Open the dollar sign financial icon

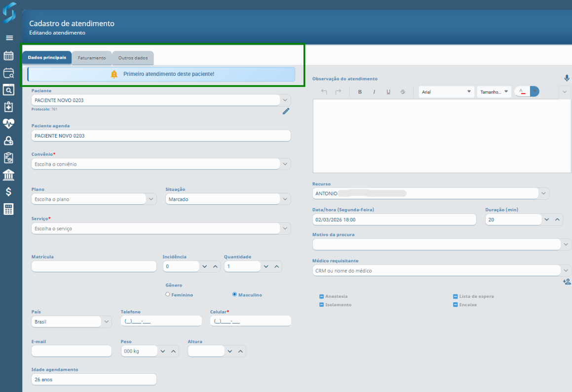pos(9,192)
